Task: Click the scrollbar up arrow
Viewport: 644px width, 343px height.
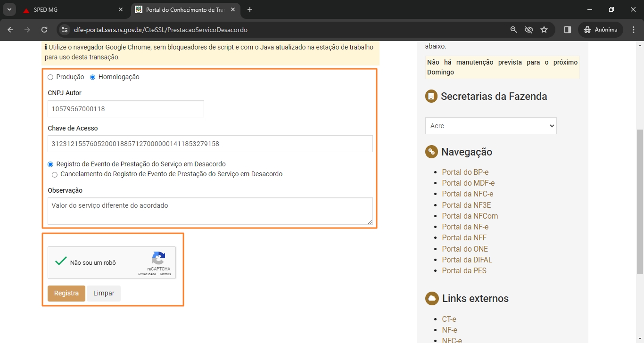Action: pos(640,45)
